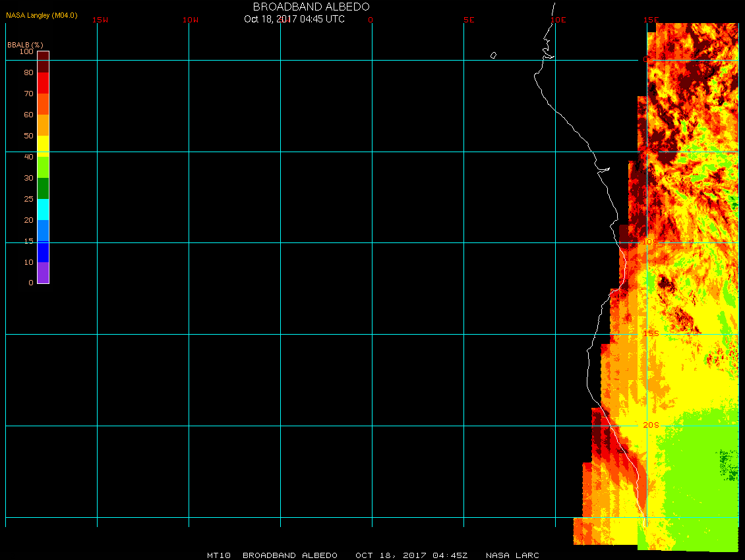Screen dimensions: 745x560
Task: Click the small island outline offshore
Action: pyautogui.click(x=493, y=55)
